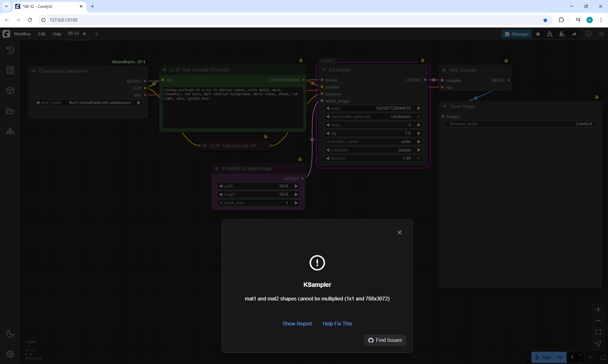The image size is (608, 364).
Task: Open the model library cube icon
Action: tap(10, 91)
